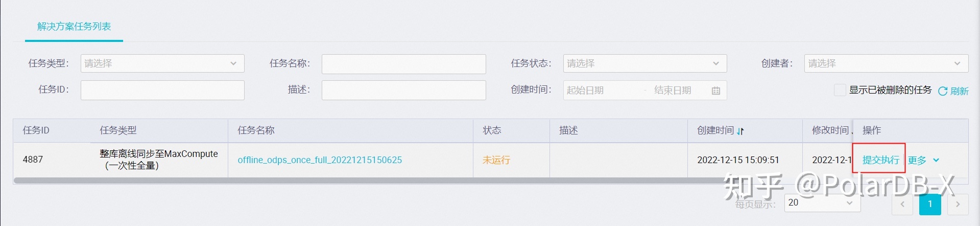Click the refresh icon beside 刷新
980x226 pixels.
(943, 91)
